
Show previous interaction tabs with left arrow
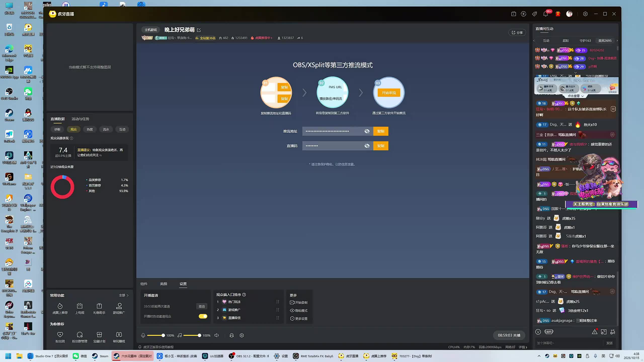pyautogui.click(x=534, y=40)
